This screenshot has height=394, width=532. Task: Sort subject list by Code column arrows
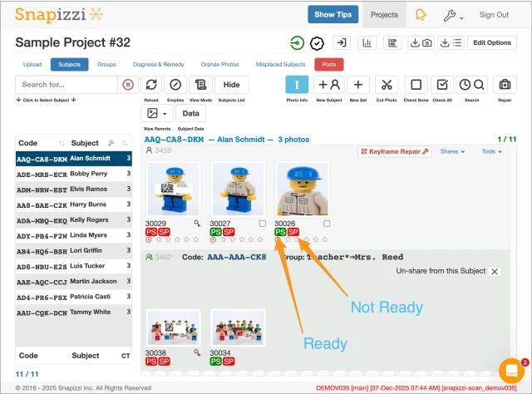click(62, 143)
